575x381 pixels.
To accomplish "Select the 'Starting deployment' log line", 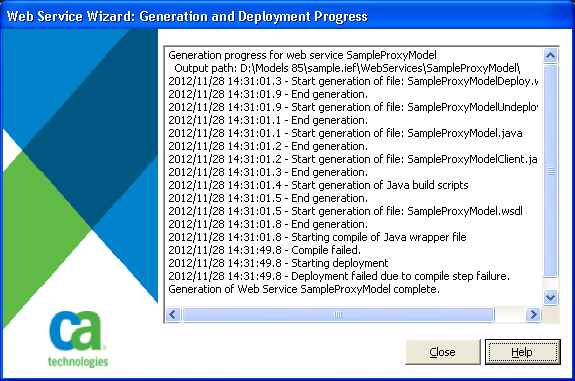I will click(x=278, y=263).
